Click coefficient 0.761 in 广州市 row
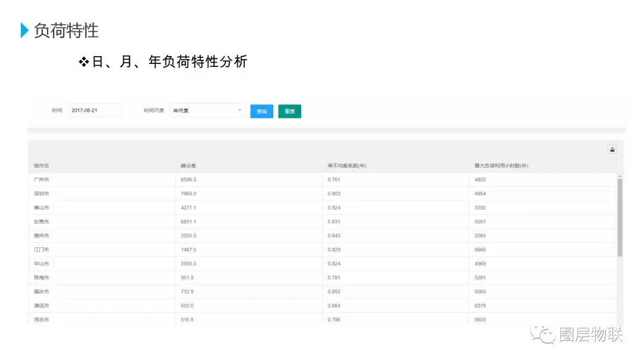The height and width of the screenshot is (363, 644). 334,180
